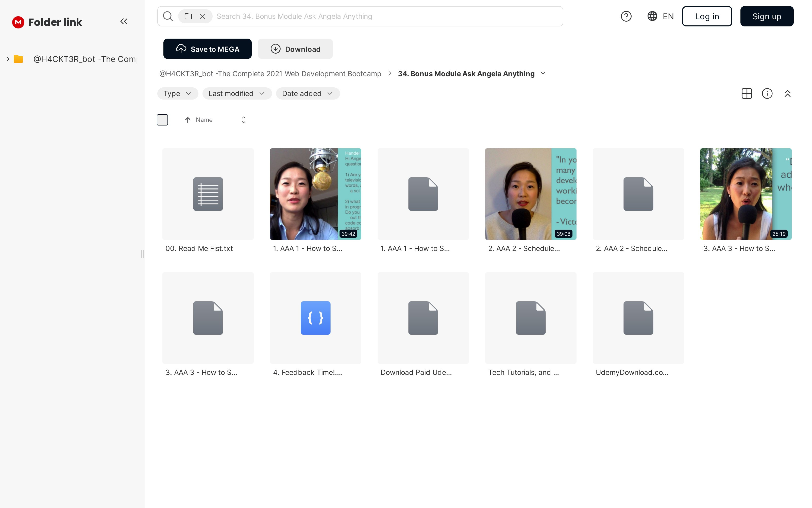Click the Name column header

pos(204,120)
